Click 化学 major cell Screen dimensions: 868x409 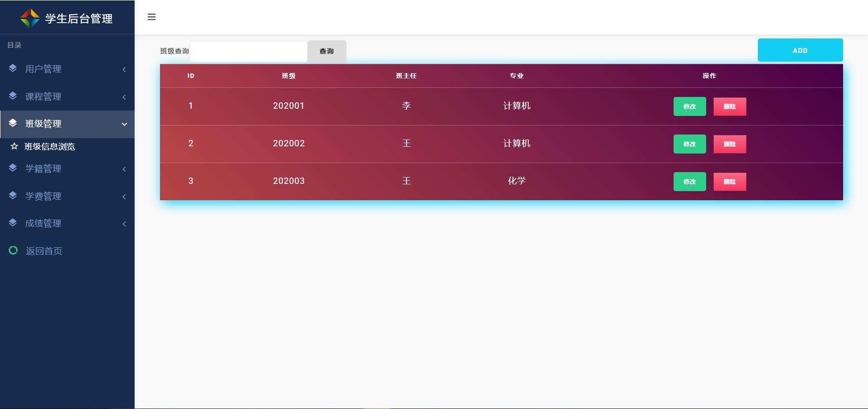[x=517, y=181]
